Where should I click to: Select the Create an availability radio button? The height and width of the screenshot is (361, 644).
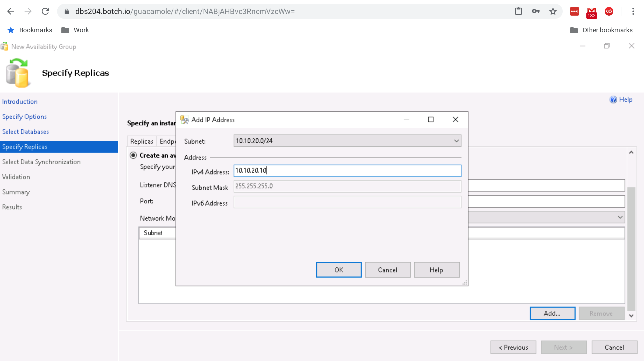pyautogui.click(x=133, y=155)
